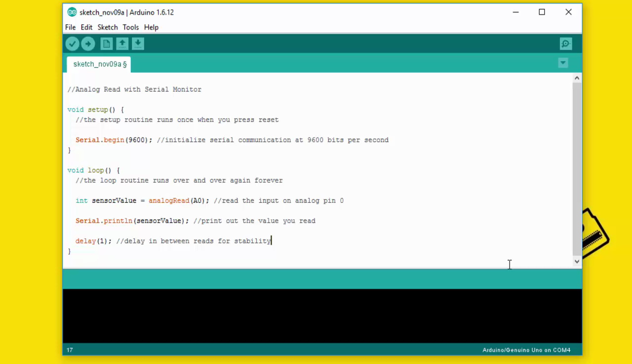Click the "void loop() {" line

click(94, 171)
